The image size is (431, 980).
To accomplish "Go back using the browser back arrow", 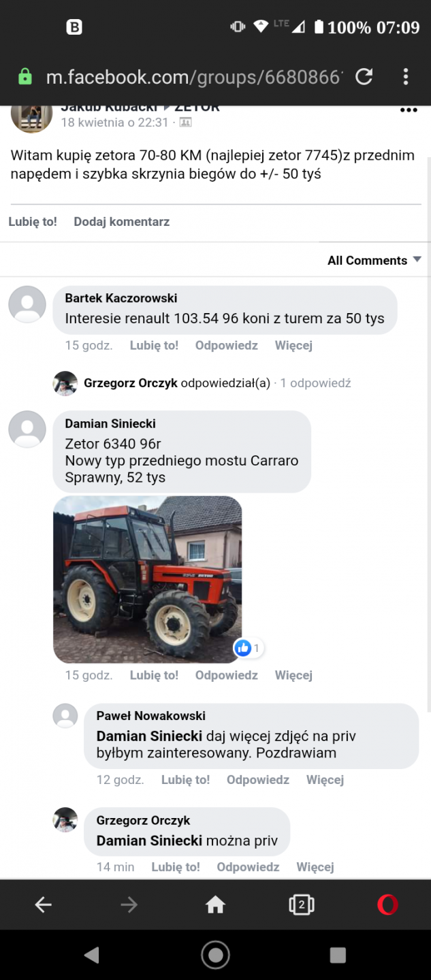I will (43, 904).
